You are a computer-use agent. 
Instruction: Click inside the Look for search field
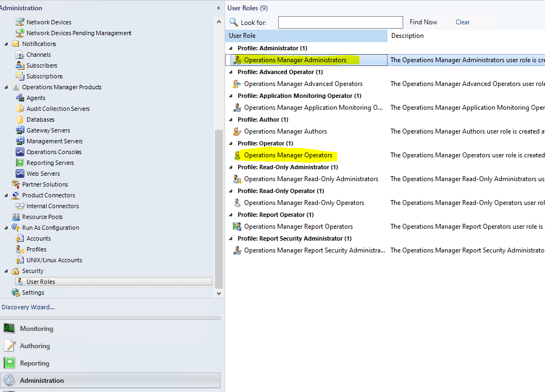pos(340,22)
